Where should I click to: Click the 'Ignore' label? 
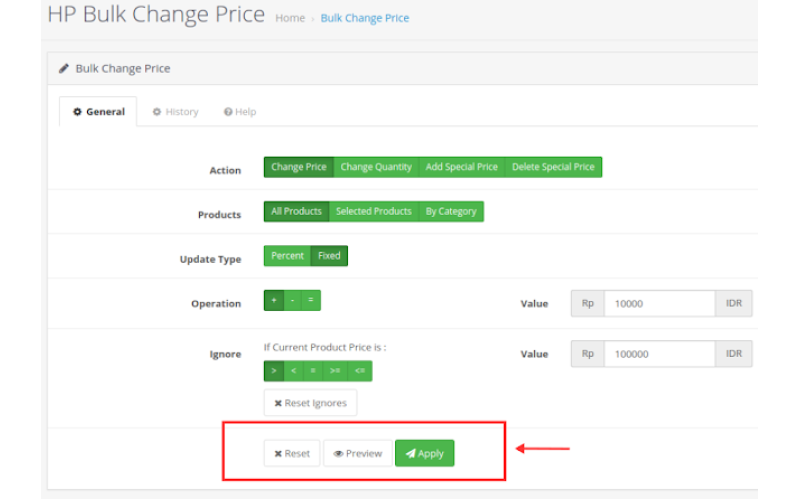coord(225,354)
